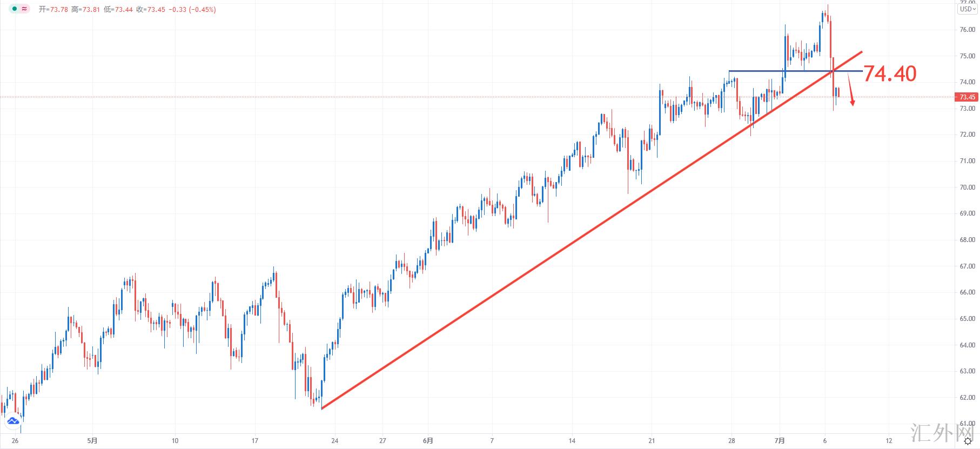The image size is (980, 449).
Task: Click the 5月 label on time axis
Action: [x=92, y=441]
